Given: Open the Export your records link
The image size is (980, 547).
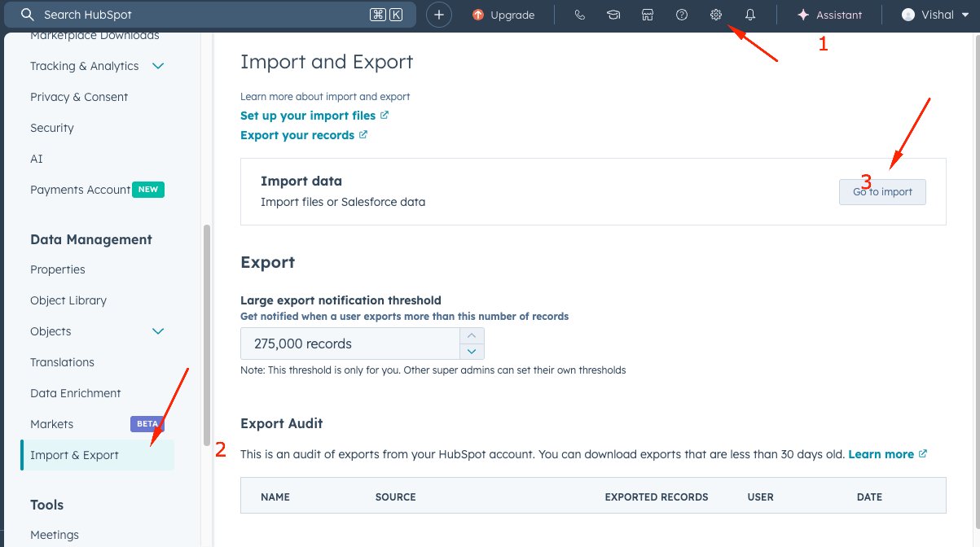Looking at the screenshot, I should 298,135.
